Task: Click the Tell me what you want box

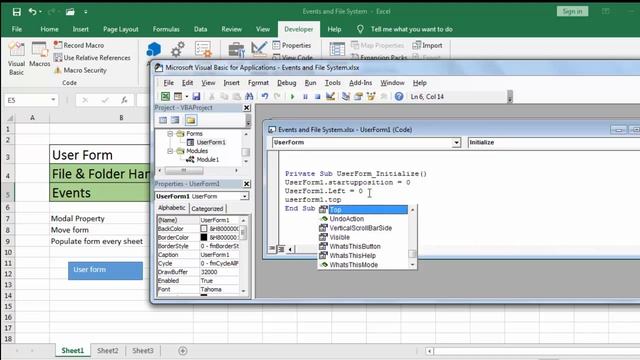Action: [411, 29]
